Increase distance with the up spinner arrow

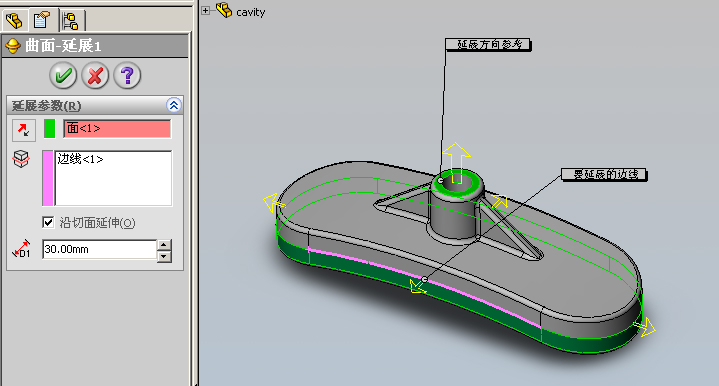click(164, 244)
